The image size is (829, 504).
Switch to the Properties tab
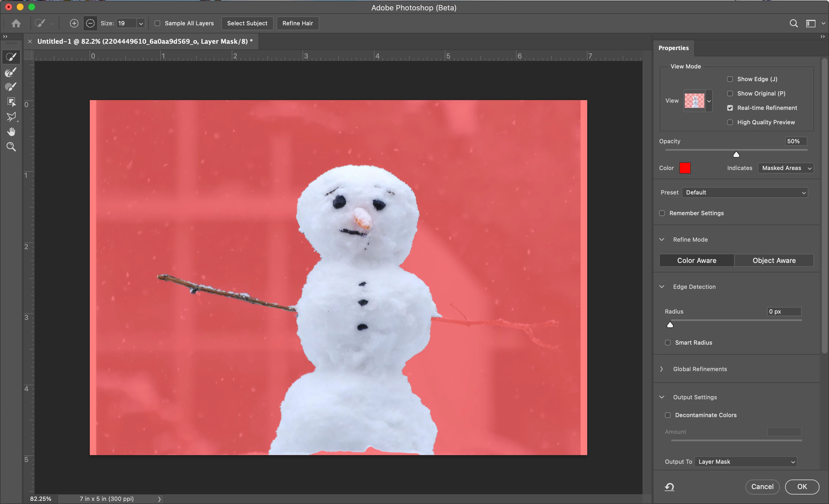point(673,48)
